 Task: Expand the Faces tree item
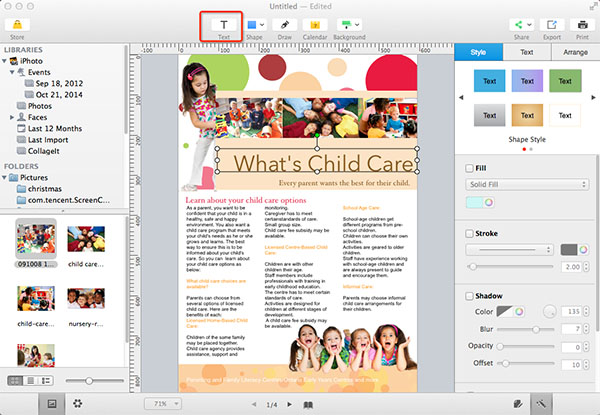(x=12, y=117)
